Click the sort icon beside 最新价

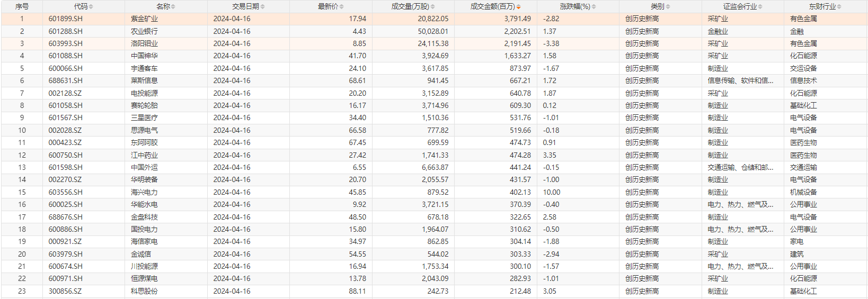coord(342,7)
